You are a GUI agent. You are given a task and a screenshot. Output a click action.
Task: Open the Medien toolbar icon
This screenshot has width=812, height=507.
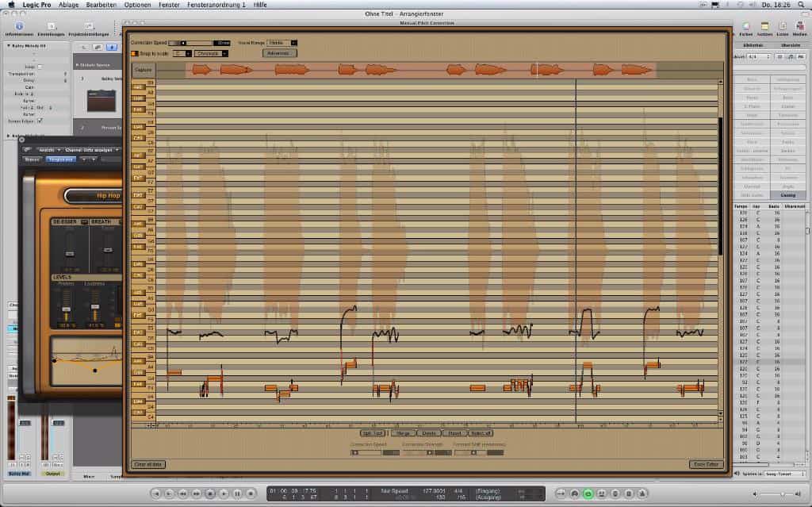coord(800,26)
